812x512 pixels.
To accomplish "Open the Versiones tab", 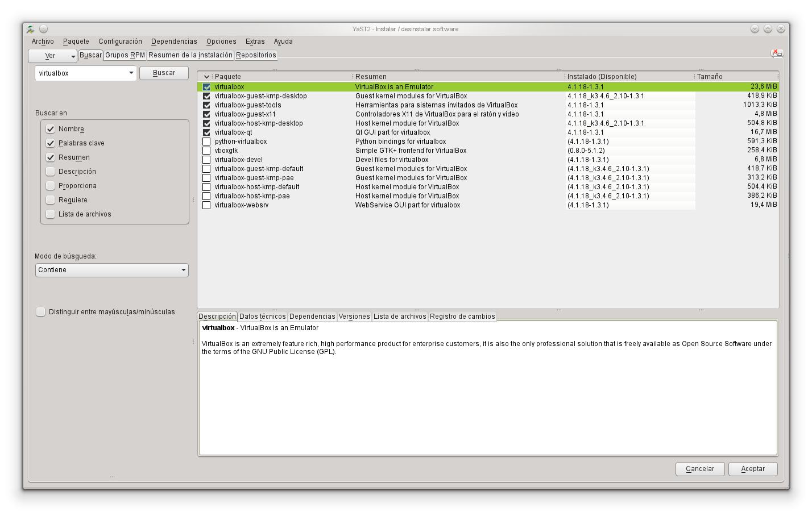I will click(354, 317).
